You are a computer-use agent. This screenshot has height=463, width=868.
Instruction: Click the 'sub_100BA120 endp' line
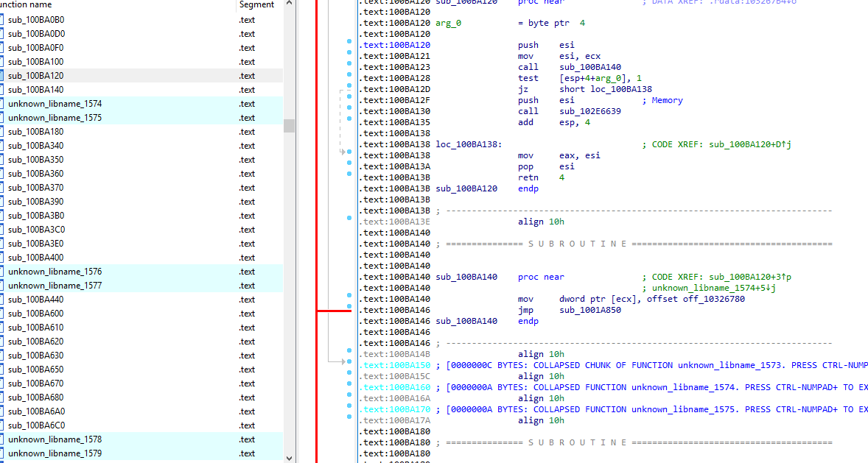pos(487,188)
